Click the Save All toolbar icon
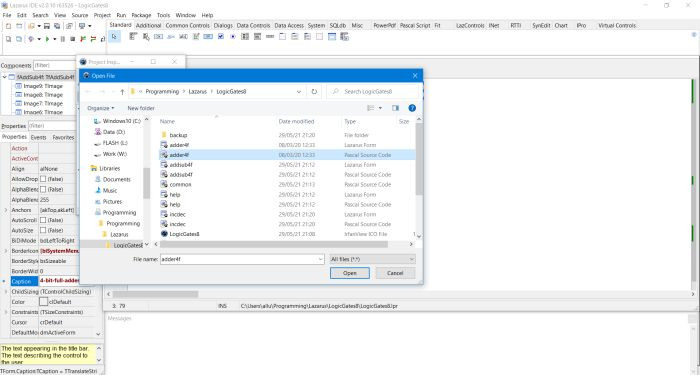700x375 pixels. [x=58, y=26]
